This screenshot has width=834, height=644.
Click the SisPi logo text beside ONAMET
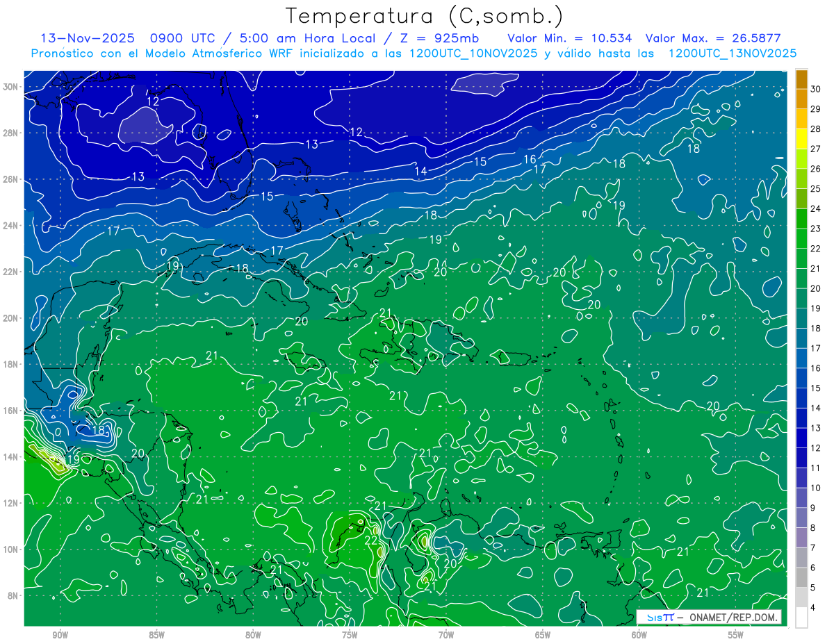coord(660,616)
